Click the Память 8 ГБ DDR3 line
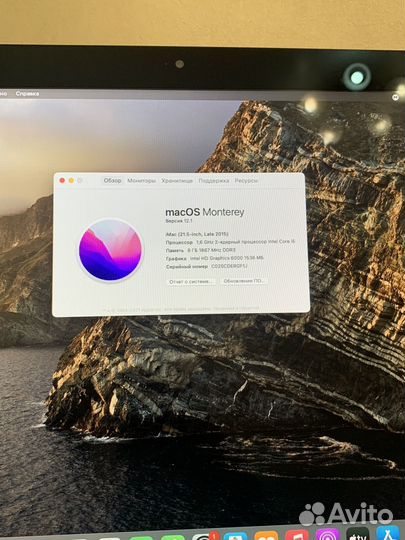The height and width of the screenshot is (540, 405). coord(200,250)
